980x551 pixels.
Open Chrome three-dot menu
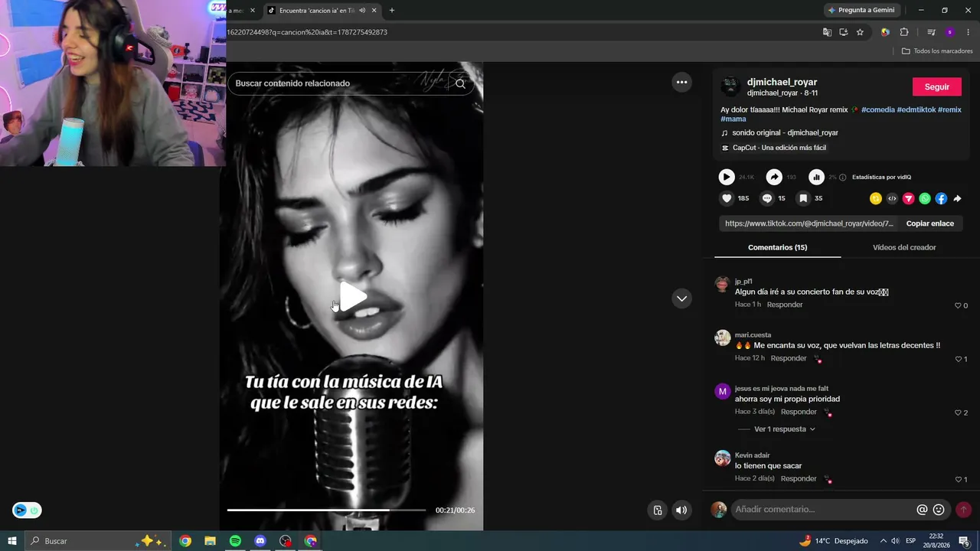[969, 32]
